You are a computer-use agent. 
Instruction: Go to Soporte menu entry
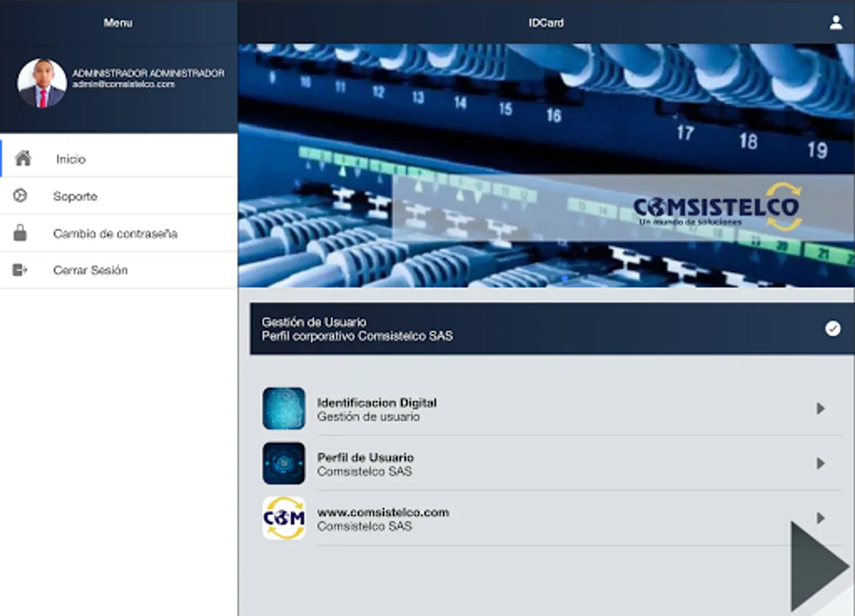click(x=119, y=196)
